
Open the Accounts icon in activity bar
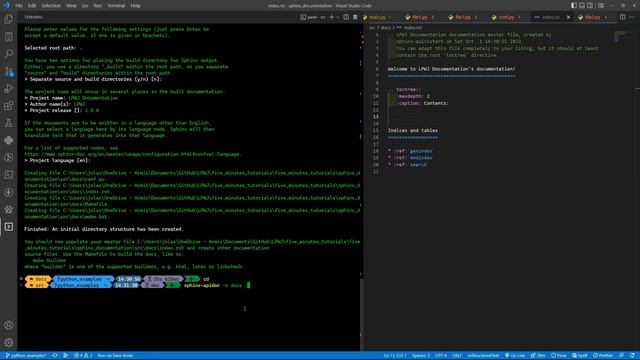coord(9,325)
